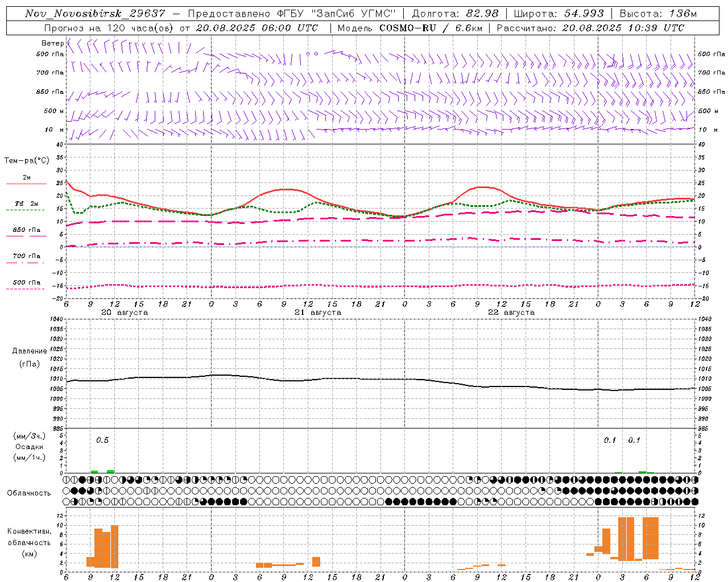The height and width of the screenshot is (582, 728).
Task: Select the Облачность cloud cover label
Action: 29,493
